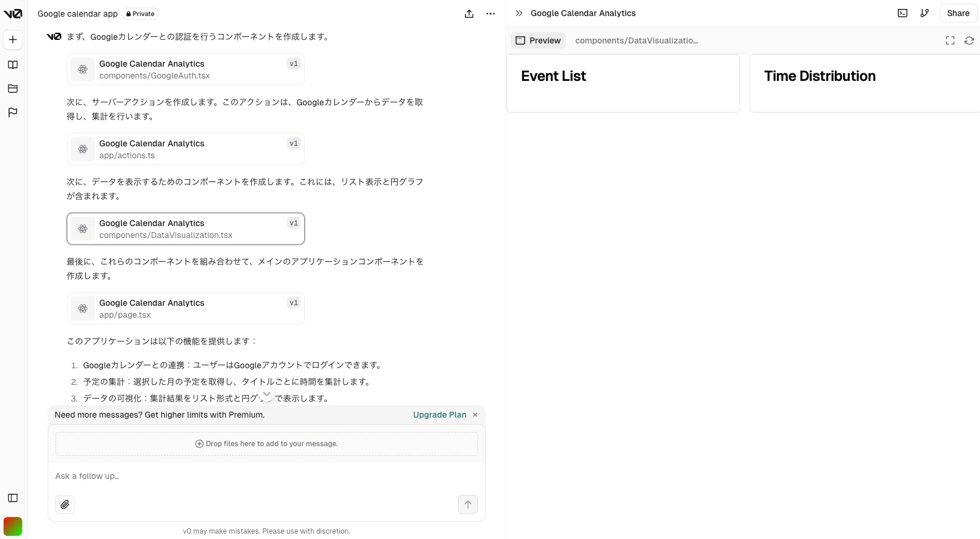Start a new chat with plus icon
The width and height of the screenshot is (980, 539).
[13, 40]
